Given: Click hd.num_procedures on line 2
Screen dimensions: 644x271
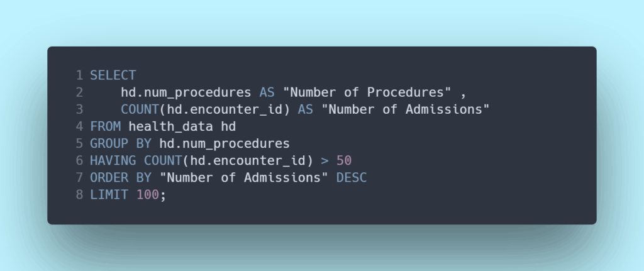Looking at the screenshot, I should pos(186,92).
